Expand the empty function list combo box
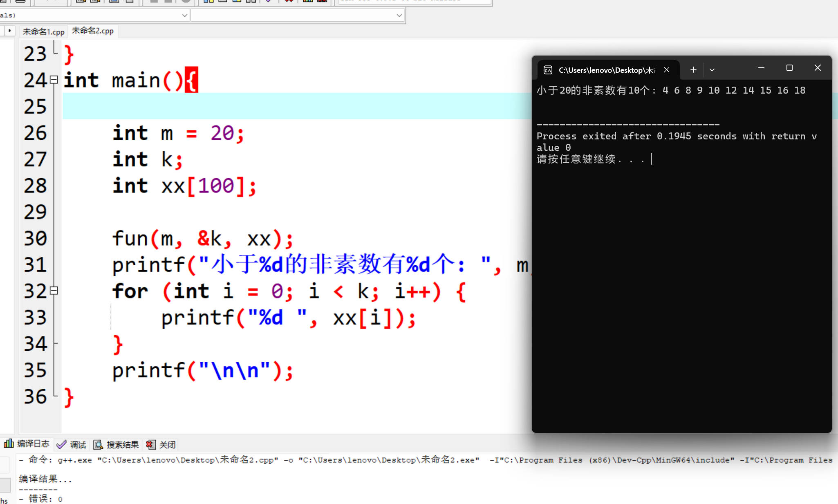The image size is (838, 504). (x=399, y=16)
